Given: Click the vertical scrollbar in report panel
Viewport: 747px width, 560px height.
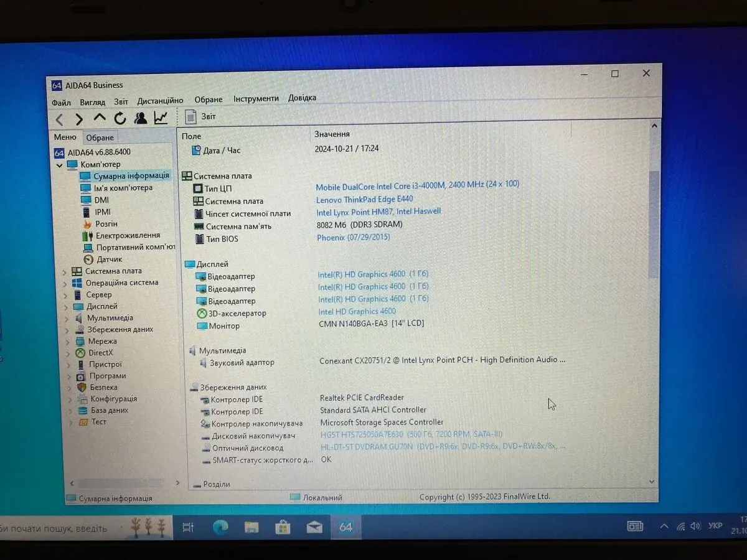Looking at the screenshot, I should (x=653, y=224).
